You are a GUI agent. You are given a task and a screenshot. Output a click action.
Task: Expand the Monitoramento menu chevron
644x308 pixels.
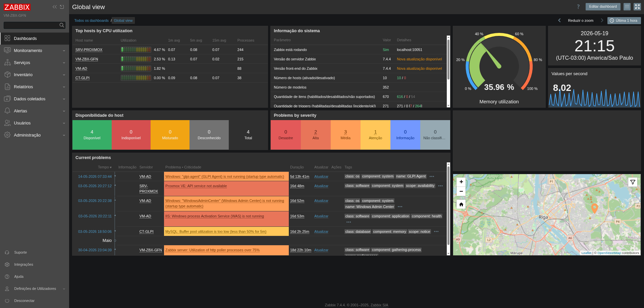pos(64,51)
